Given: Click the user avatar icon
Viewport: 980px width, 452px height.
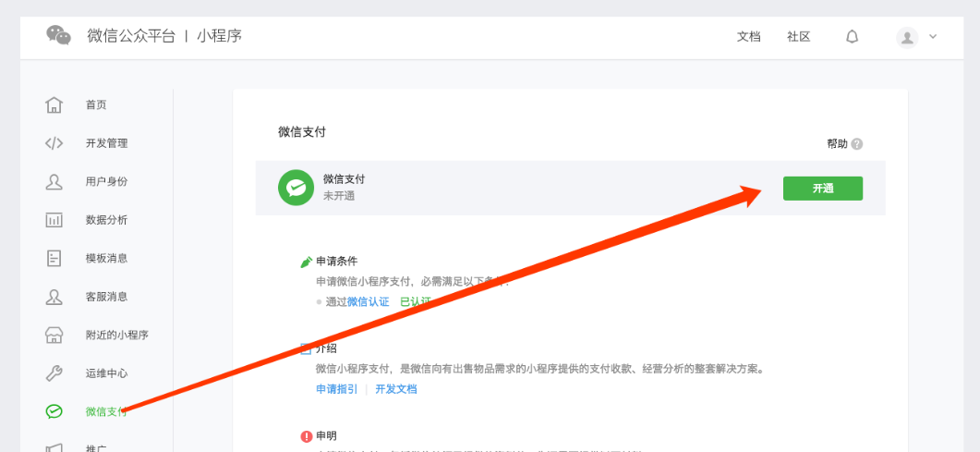Looking at the screenshot, I should pyautogui.click(x=907, y=37).
